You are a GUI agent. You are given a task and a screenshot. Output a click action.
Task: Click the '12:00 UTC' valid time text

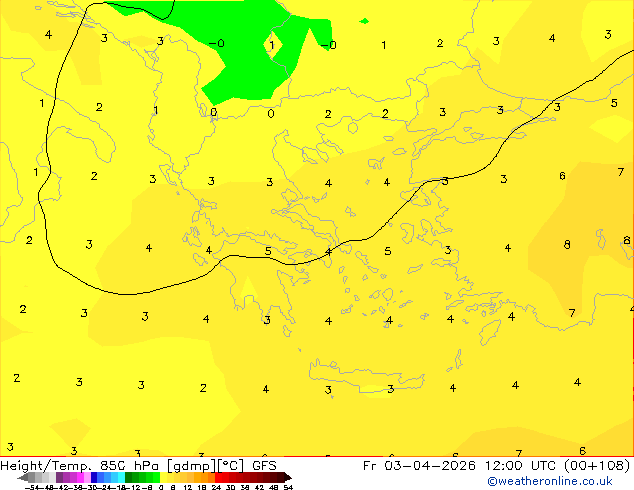click(x=522, y=466)
